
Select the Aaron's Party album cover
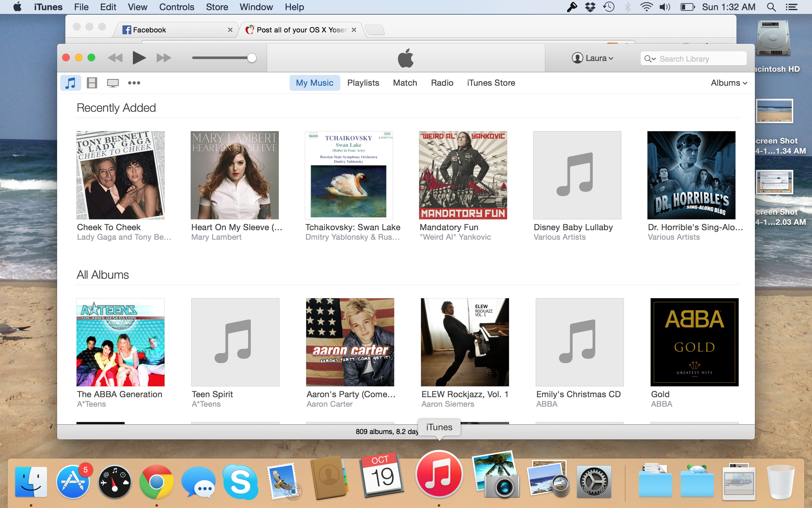pyautogui.click(x=350, y=342)
